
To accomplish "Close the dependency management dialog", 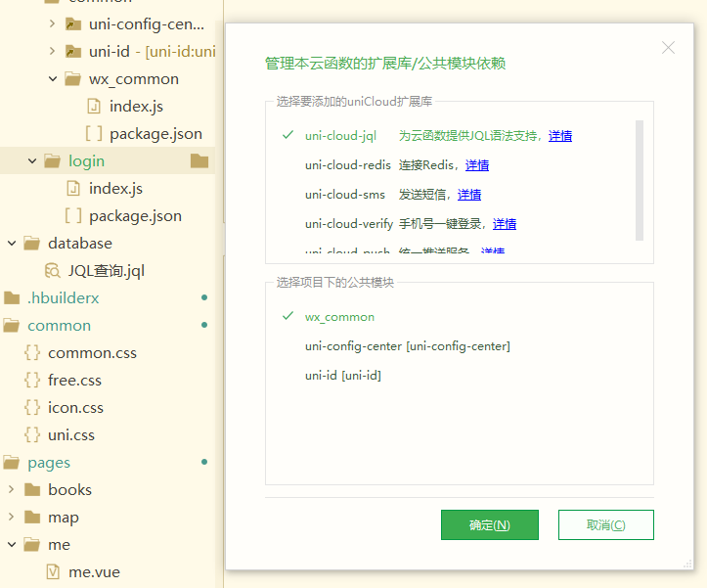I will (668, 47).
